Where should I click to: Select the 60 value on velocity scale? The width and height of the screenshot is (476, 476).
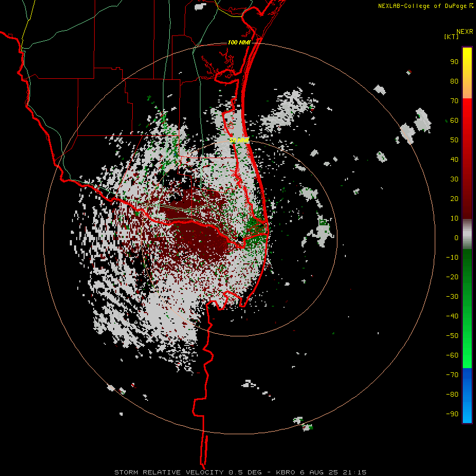[x=454, y=120]
